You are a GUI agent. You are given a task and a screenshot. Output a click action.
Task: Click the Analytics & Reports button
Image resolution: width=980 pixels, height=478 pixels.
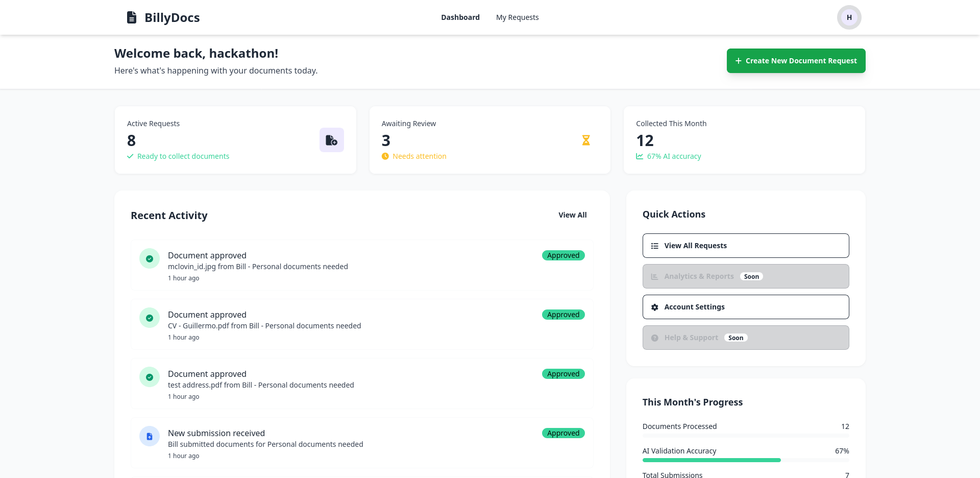[746, 276]
